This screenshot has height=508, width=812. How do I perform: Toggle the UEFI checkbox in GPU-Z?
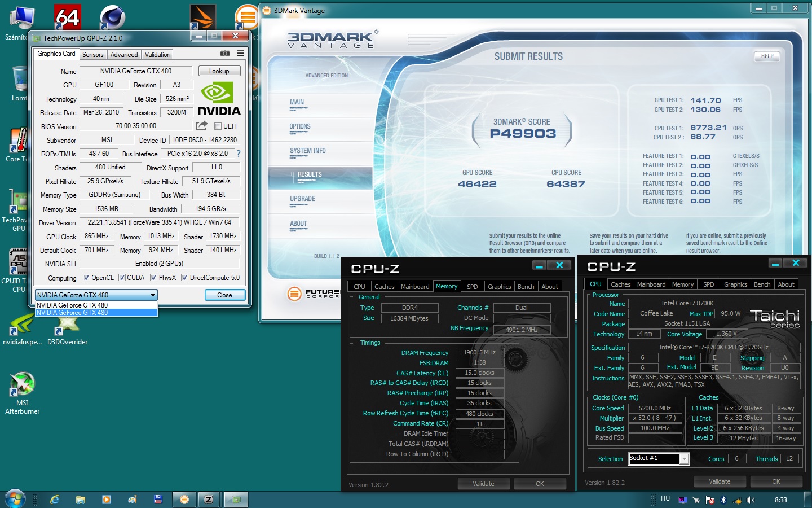click(x=218, y=126)
